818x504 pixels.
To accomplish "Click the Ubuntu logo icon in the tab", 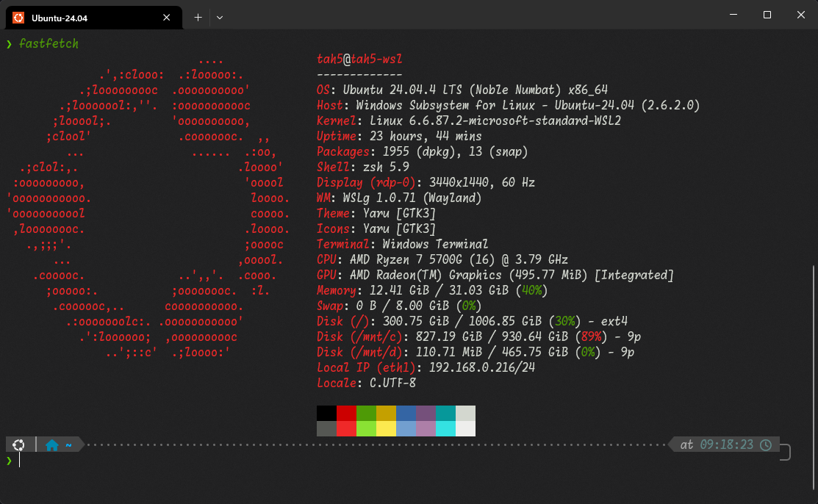I will pyautogui.click(x=18, y=18).
